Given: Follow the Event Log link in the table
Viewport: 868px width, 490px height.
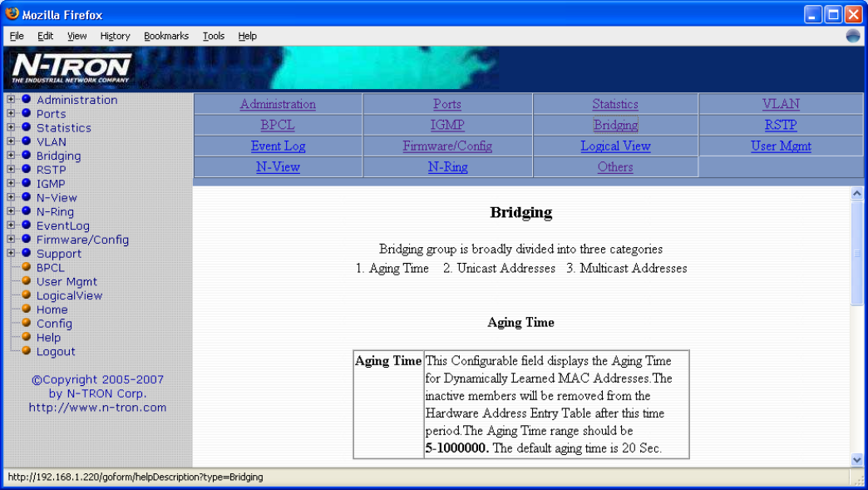Looking at the screenshot, I should pyautogui.click(x=278, y=146).
